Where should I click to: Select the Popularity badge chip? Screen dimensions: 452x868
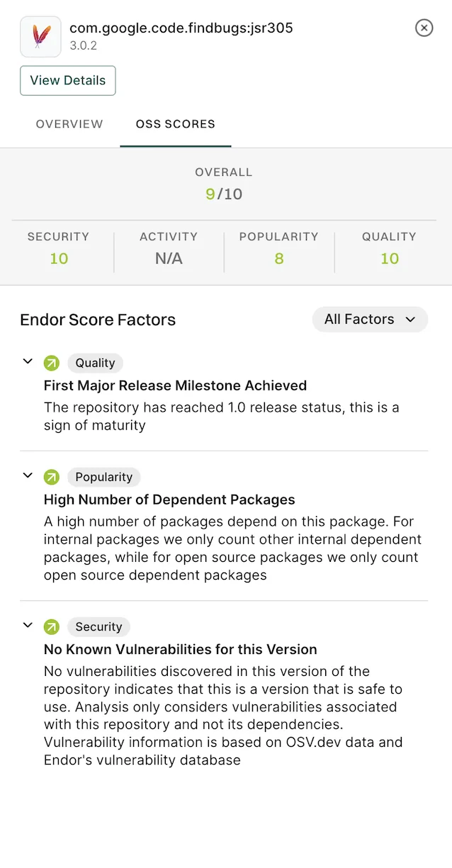pos(103,477)
